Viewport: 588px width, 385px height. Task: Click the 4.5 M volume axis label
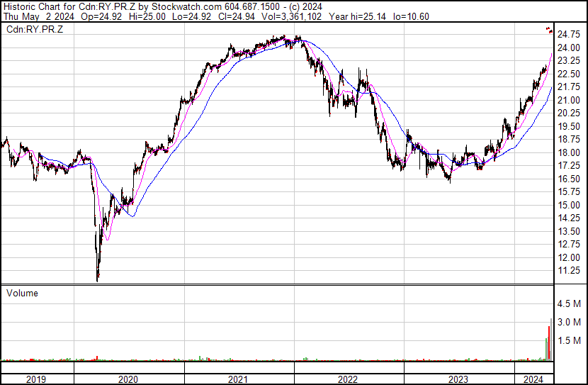pyautogui.click(x=569, y=303)
